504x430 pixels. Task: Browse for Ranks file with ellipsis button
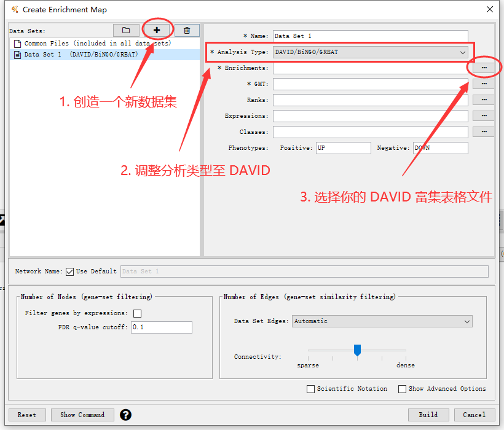pos(484,100)
